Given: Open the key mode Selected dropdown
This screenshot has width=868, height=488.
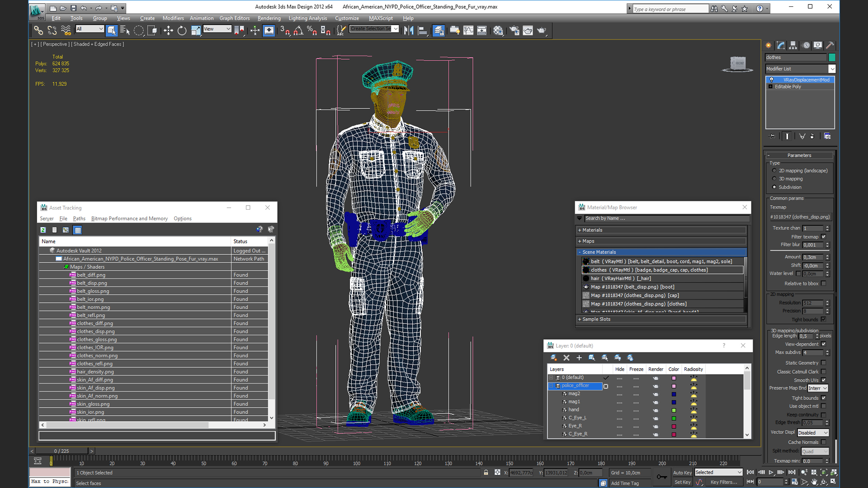Looking at the screenshot, I should (x=718, y=472).
